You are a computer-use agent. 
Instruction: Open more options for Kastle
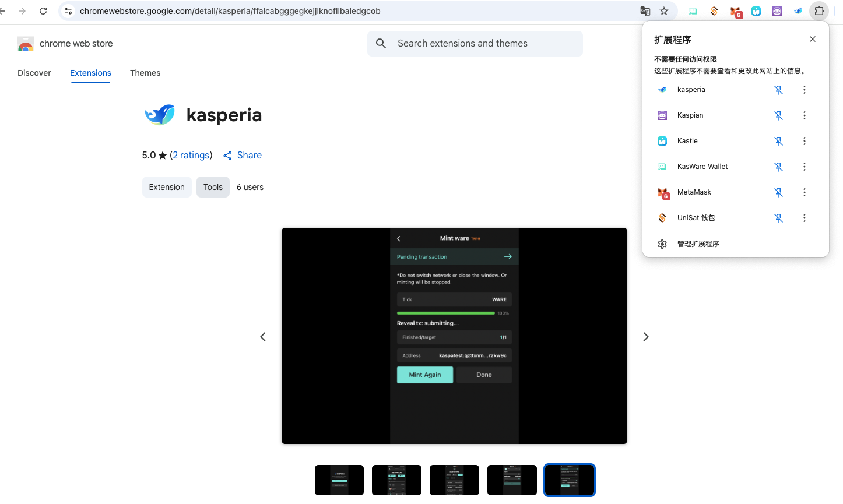pyautogui.click(x=805, y=141)
